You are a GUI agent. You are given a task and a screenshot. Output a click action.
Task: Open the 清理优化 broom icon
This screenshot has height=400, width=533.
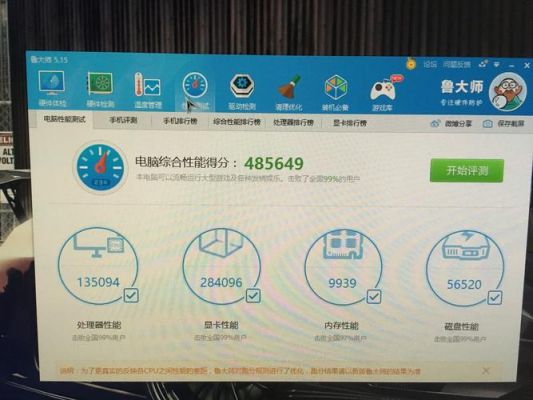tap(289, 87)
